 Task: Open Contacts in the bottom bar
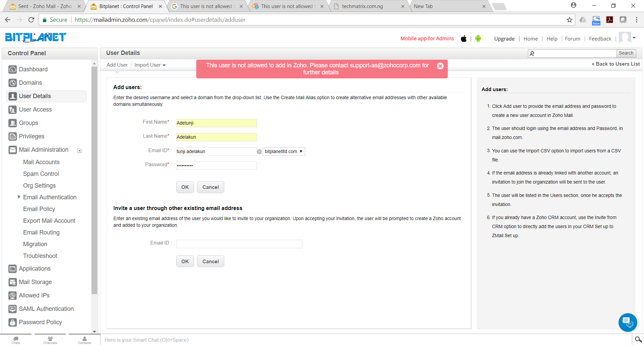(x=85, y=340)
